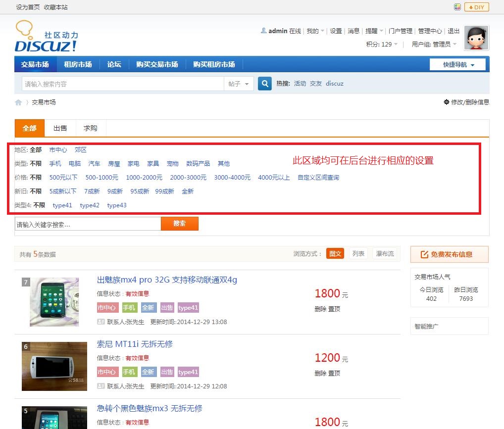Open the 魅族mx4 pro listing thumbnail

(x=54, y=302)
